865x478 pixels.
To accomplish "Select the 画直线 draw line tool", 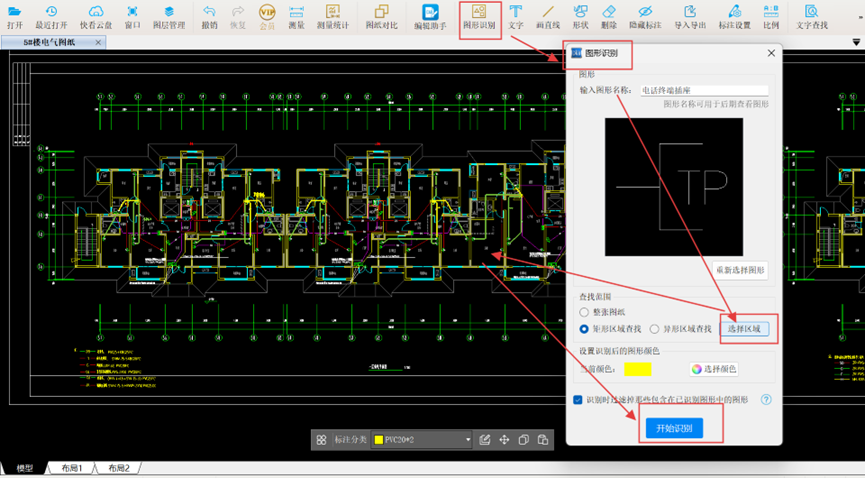I will click(547, 16).
